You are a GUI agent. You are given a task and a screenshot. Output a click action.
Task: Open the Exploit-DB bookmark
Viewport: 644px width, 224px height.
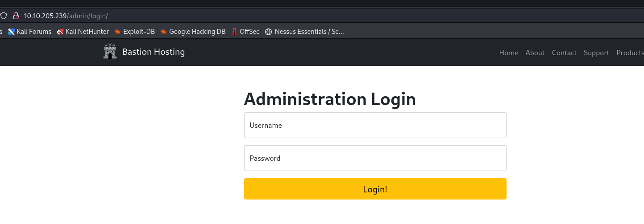pyautogui.click(x=134, y=32)
